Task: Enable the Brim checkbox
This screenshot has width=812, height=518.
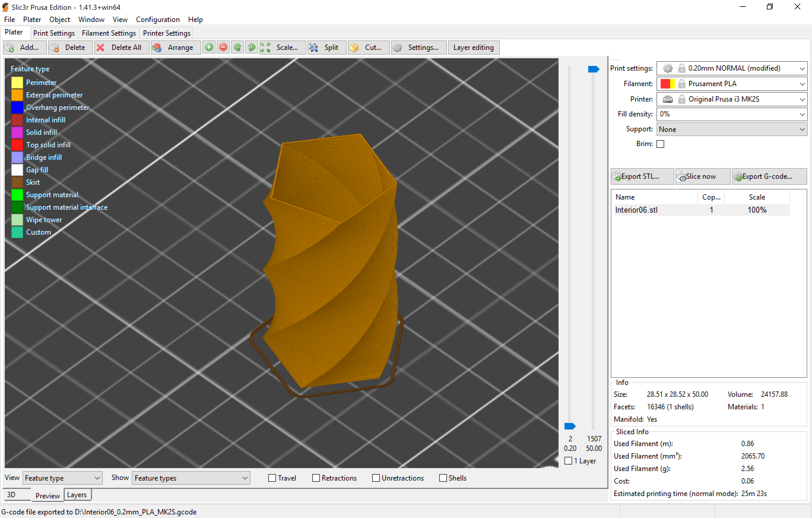Action: [x=660, y=144]
